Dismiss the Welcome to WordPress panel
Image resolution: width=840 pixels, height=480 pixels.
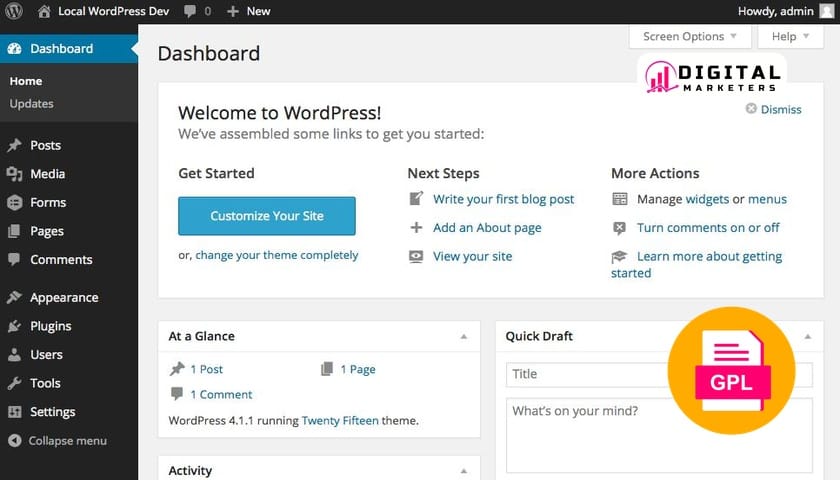(x=773, y=109)
